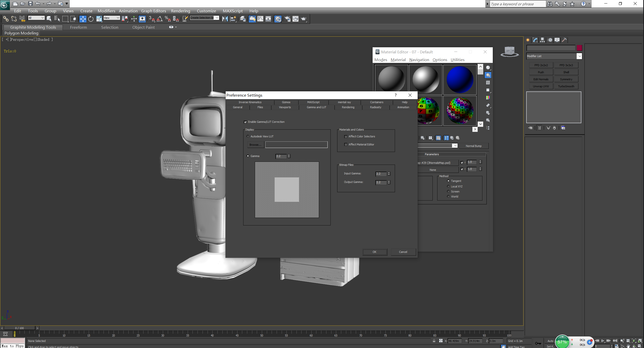Image resolution: width=644 pixels, height=348 pixels.
Task: Switch to the Viewports preferences tab
Action: tap(285, 107)
